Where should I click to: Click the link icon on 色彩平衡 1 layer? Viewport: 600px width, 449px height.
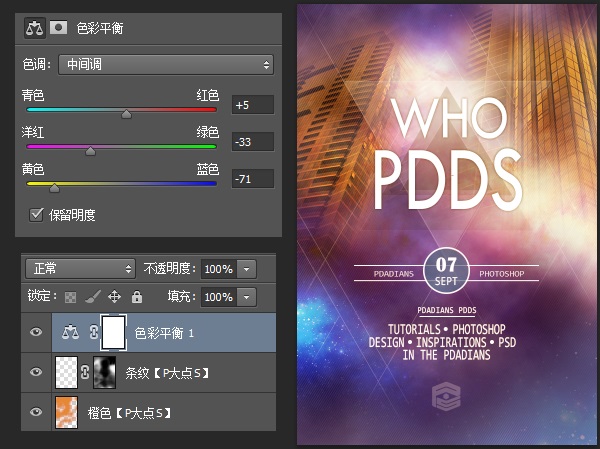click(94, 332)
